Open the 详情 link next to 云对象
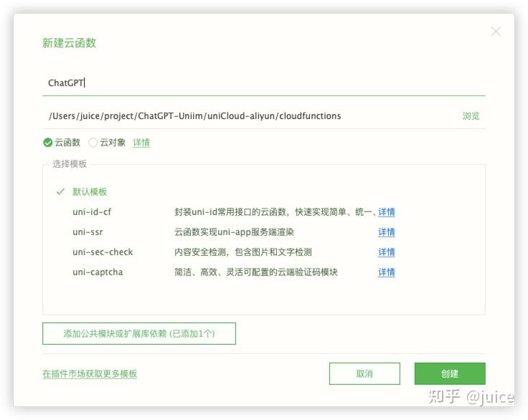This screenshot has width=528, height=420. [x=141, y=143]
